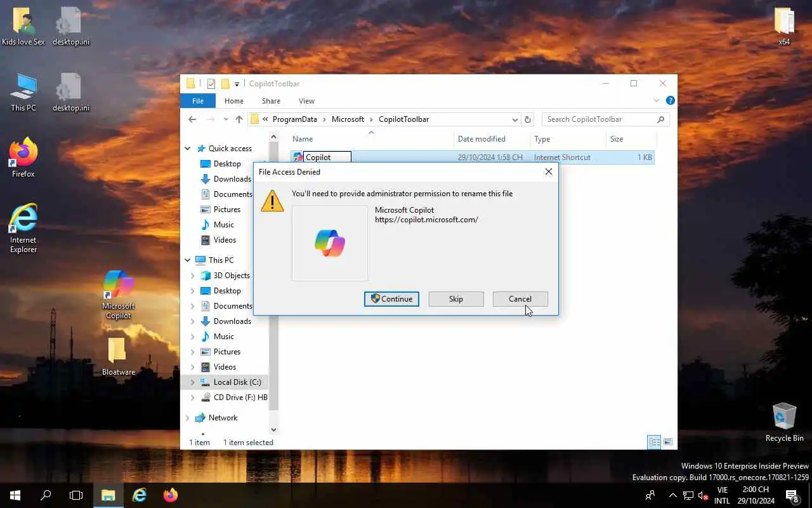Expand the 3D Objects tree node
Viewport: 812px width, 508px height.
[193, 276]
